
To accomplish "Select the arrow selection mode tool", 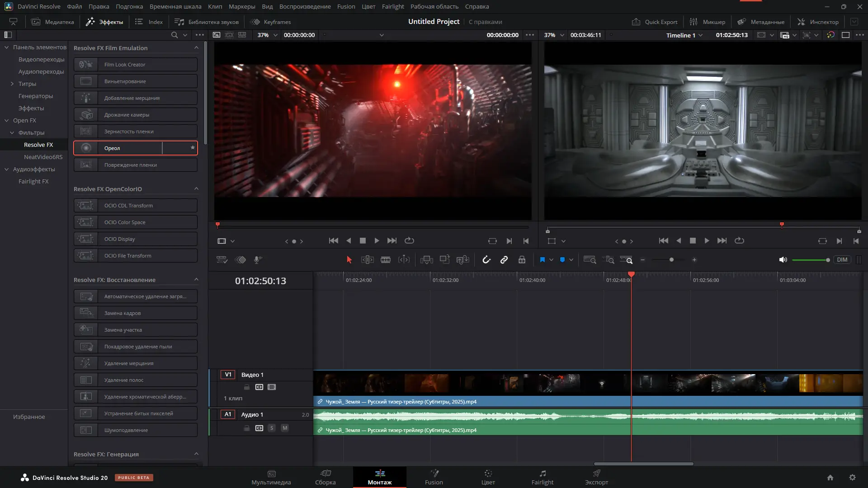I will (x=349, y=260).
